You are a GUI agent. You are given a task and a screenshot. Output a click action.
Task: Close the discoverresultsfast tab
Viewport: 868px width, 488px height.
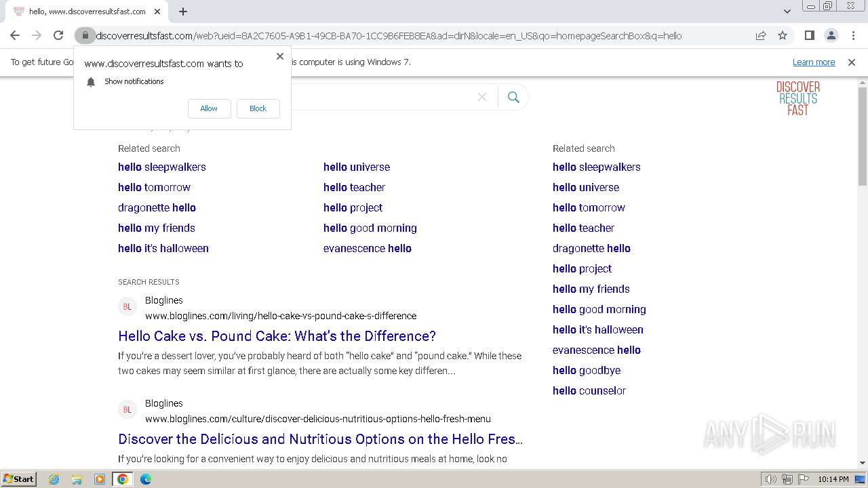[x=157, y=12]
